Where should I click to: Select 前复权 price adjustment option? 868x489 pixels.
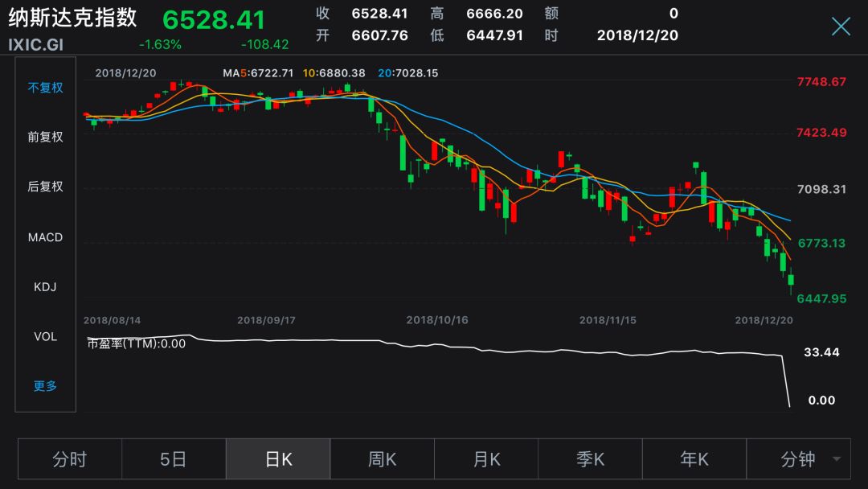pos(45,137)
